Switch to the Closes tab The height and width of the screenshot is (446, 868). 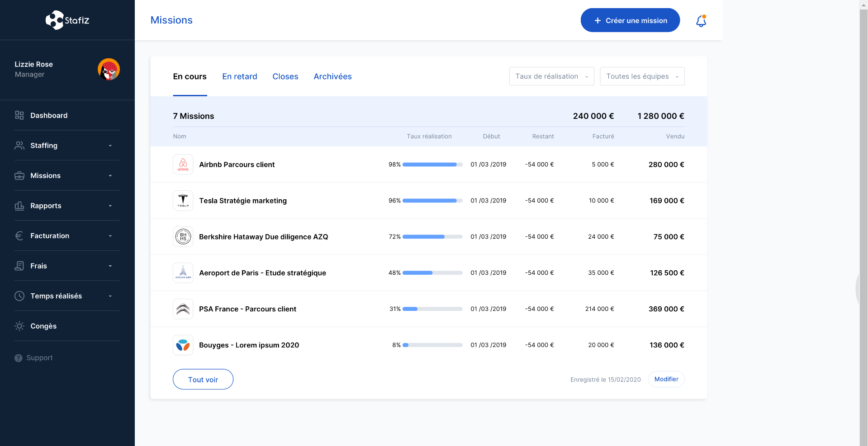coord(285,76)
